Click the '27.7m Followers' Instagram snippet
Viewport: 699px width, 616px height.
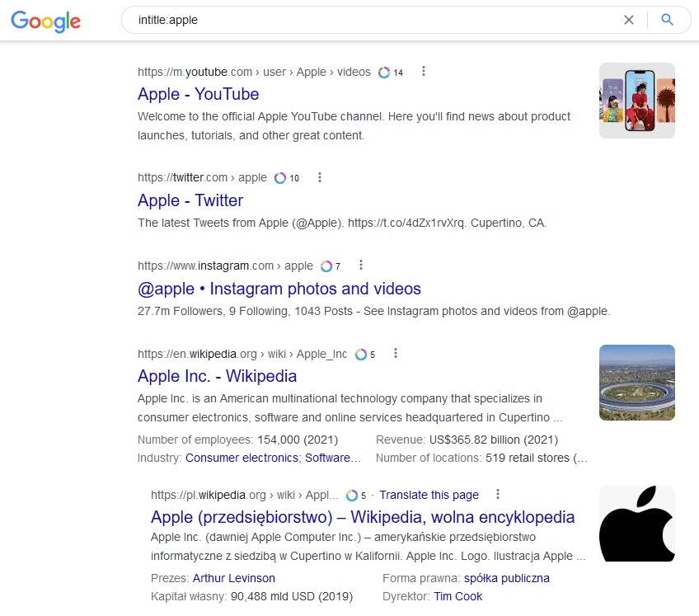[x=181, y=312]
